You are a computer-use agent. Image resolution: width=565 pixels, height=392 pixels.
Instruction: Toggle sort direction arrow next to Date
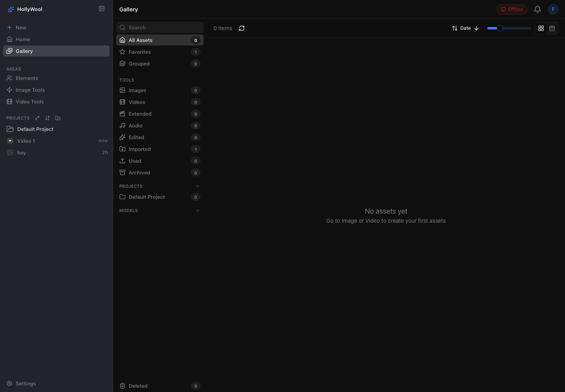[476, 28]
